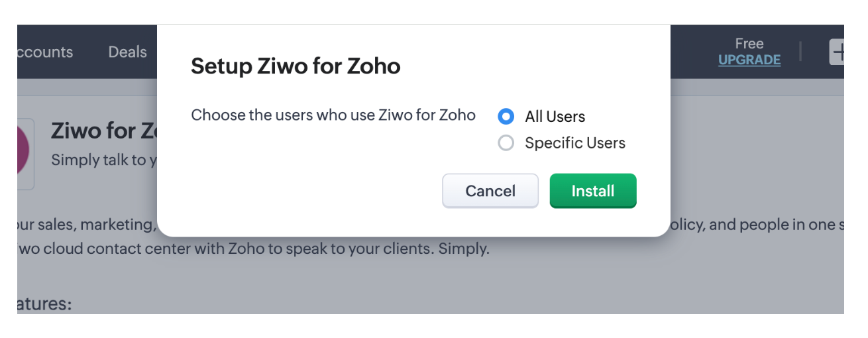Click the plus icon in the top bar
Image resolution: width=868 pixels, height=338 pixels.
tap(837, 52)
